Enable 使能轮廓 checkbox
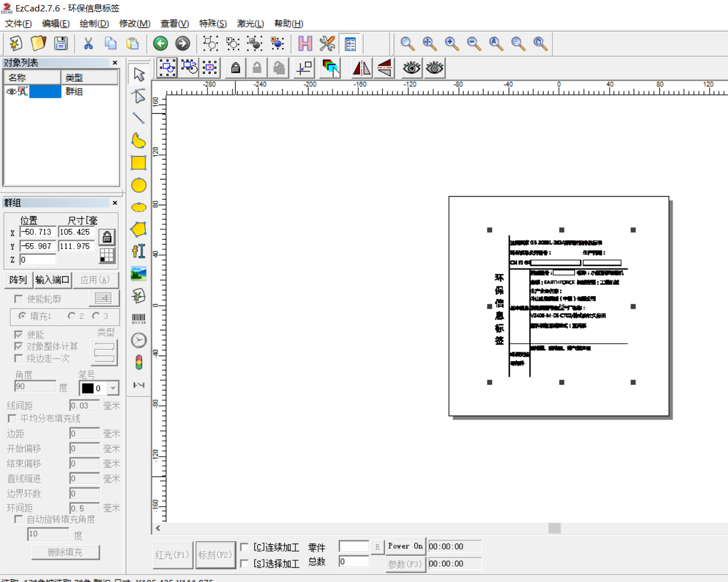The height and width of the screenshot is (582, 728). (x=19, y=299)
